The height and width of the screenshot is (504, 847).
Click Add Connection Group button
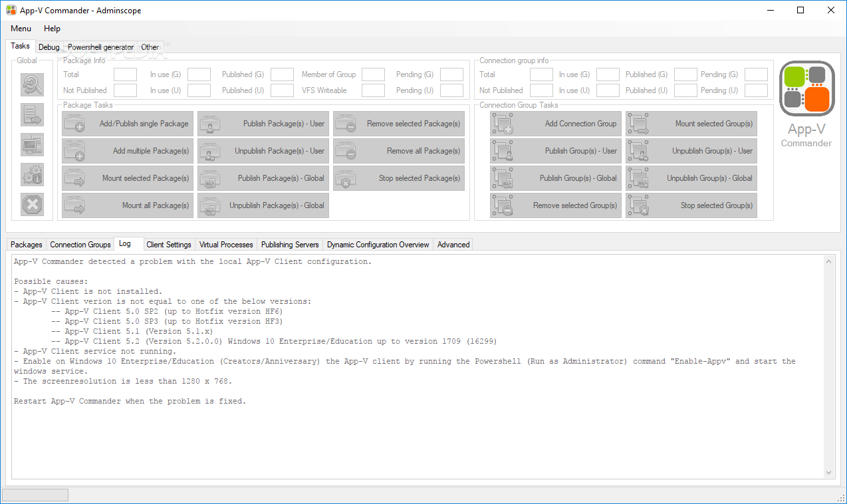pyautogui.click(x=556, y=124)
